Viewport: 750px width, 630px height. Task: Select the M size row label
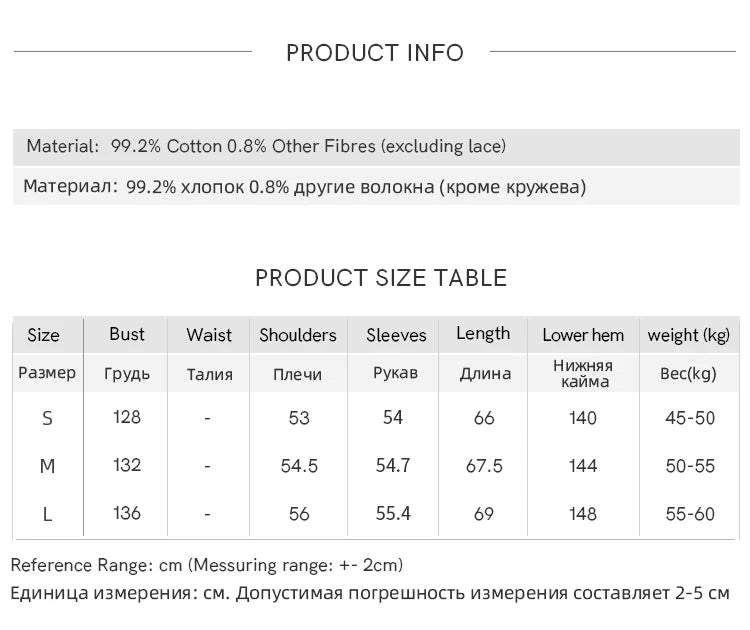[x=47, y=467]
